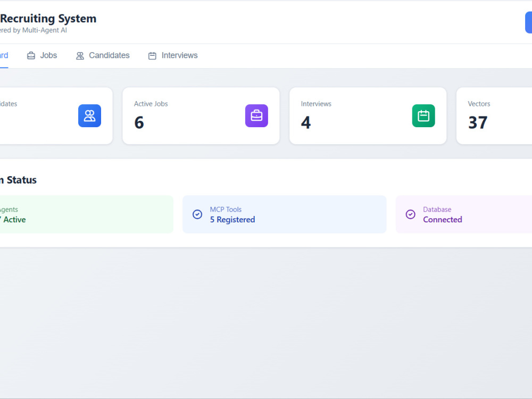Click the briefcase icon beside Jobs
This screenshot has height=399, width=532.
point(31,56)
